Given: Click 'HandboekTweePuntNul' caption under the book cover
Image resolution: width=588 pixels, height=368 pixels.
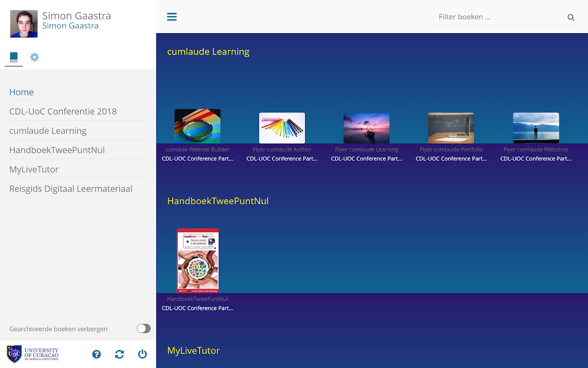Looking at the screenshot, I should [x=198, y=299].
